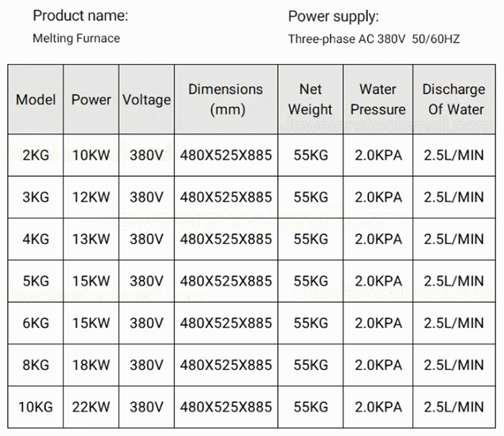
Task: Select the Water Pressure header
Action: click(x=378, y=99)
